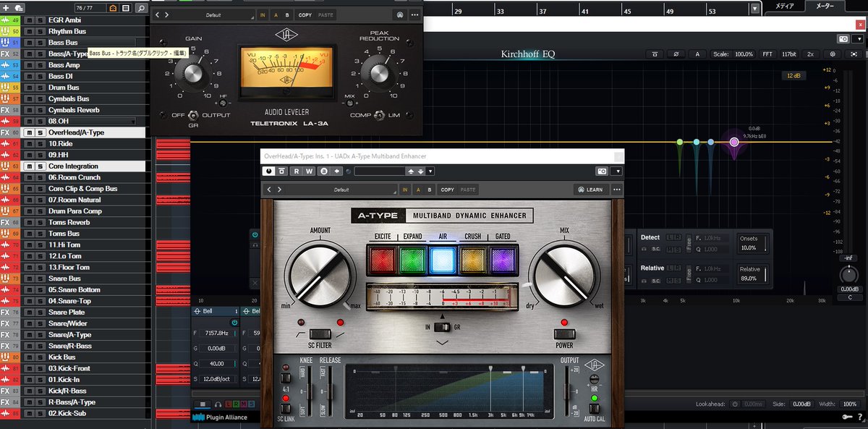The width and height of the screenshot is (868, 429).
Task: Select EXPAND mode green button
Action: pos(412,258)
